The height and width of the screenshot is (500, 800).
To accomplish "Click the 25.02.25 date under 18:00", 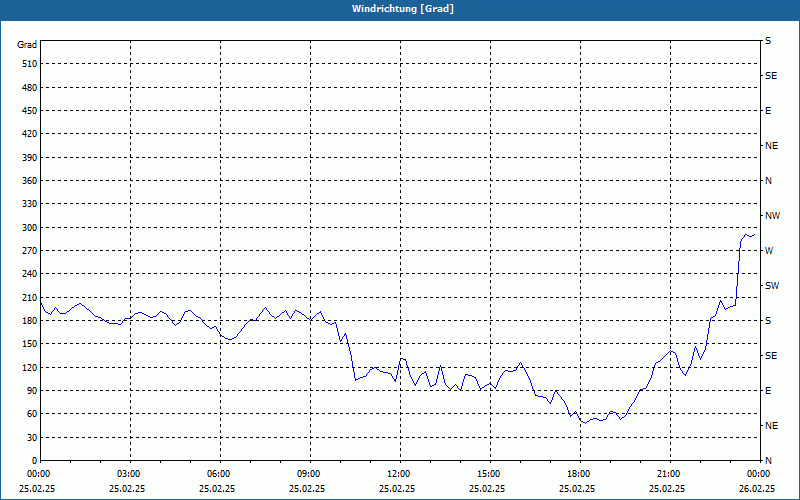I will coord(577,489).
